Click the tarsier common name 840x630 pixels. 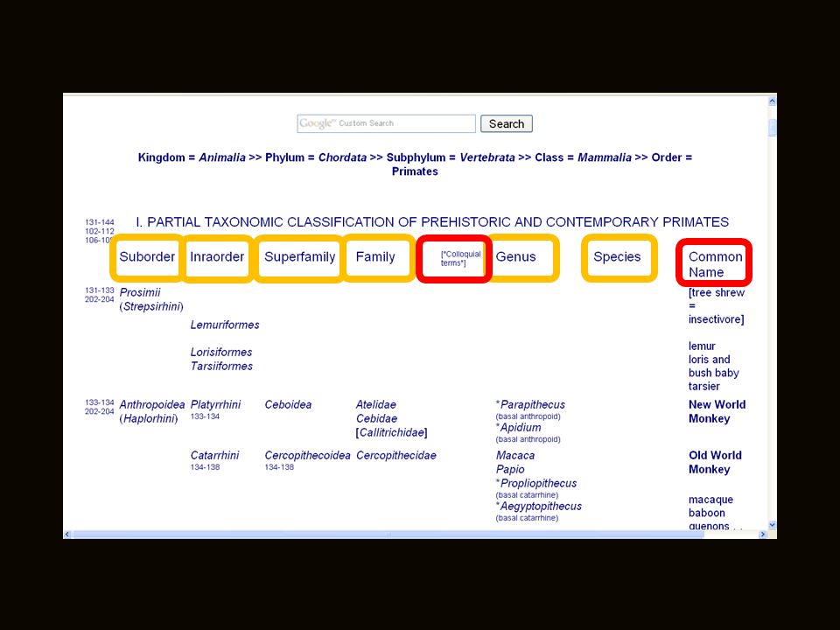[x=704, y=386]
